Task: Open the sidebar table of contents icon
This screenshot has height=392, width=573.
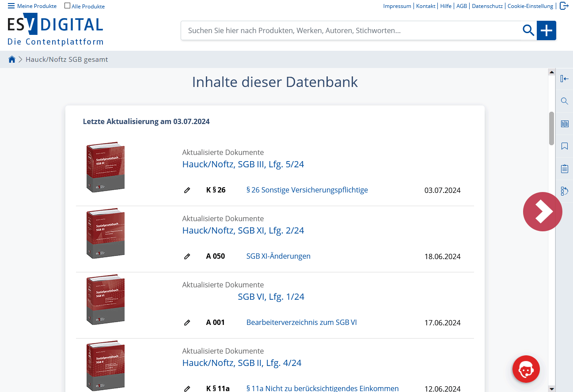Action: pyautogui.click(x=564, y=124)
